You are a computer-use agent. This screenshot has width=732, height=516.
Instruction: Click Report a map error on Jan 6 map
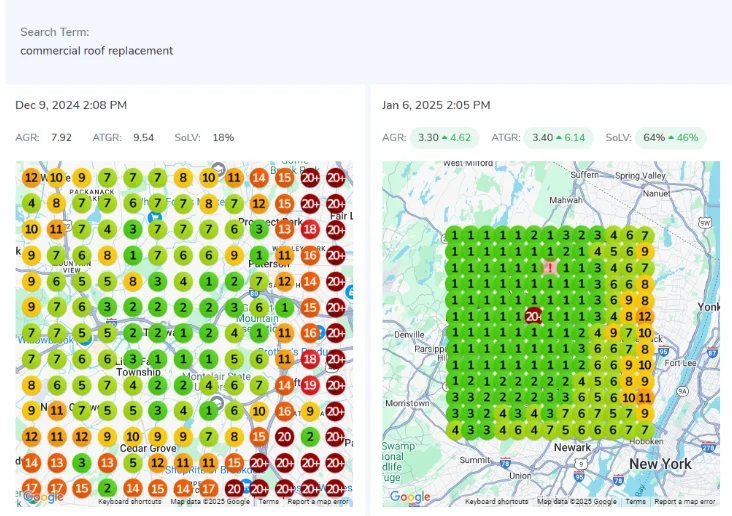(x=685, y=501)
